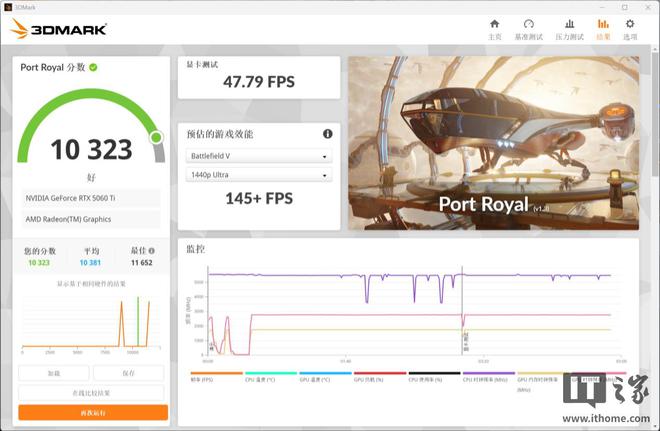This screenshot has width=660, height=431.
Task: Click the green validation check by Port Royal
Action: (x=93, y=67)
